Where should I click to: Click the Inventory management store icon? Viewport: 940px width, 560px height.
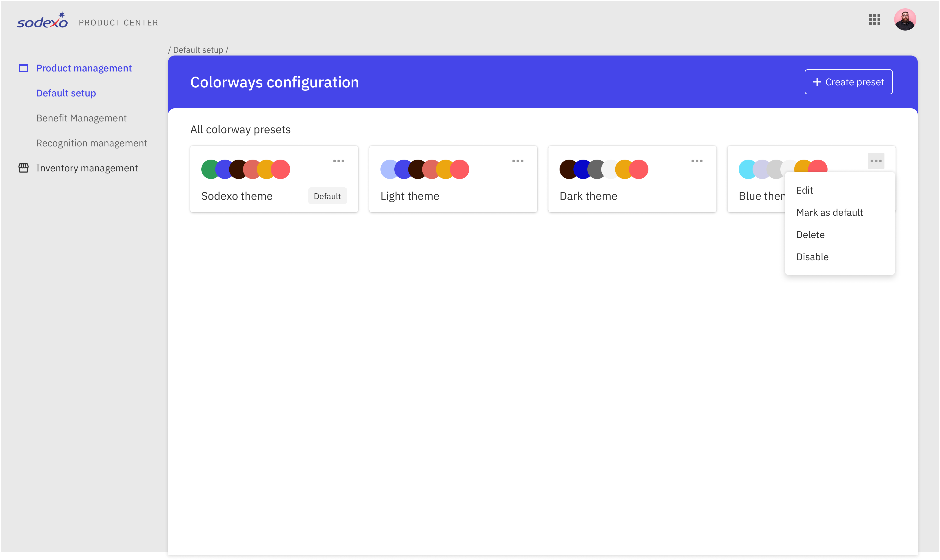coord(23,168)
